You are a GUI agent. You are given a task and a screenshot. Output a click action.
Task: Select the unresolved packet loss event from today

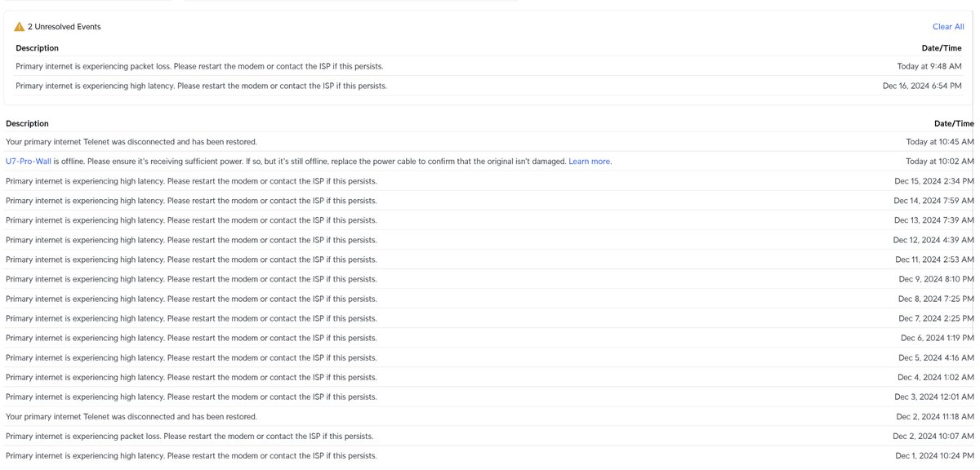coord(489,66)
